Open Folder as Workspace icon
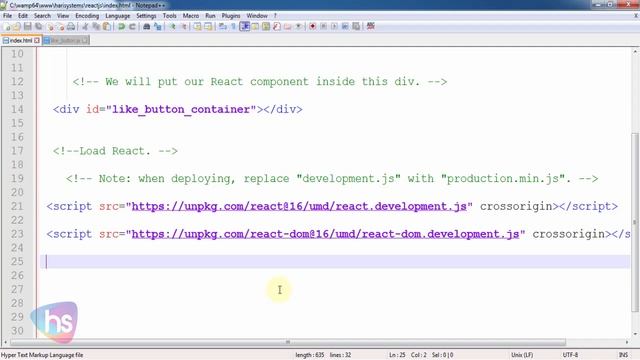This screenshot has height=360, width=640. click(x=288, y=27)
